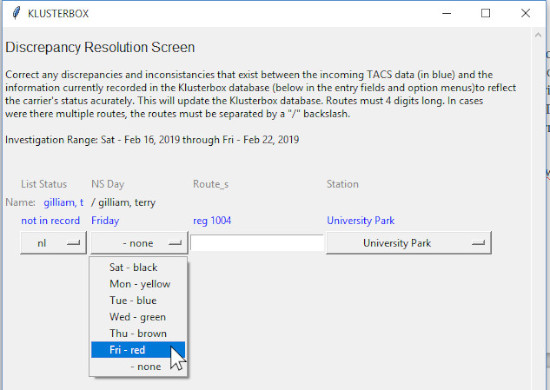Viewport: 550px width, 390px height.
Task: Click the blue gilliam, t name text
Action: pyautogui.click(x=63, y=203)
